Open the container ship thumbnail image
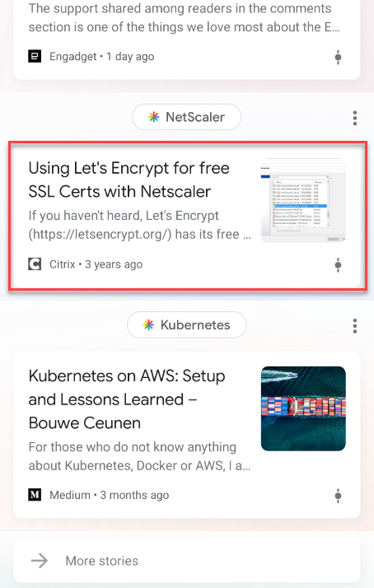Viewport: 374px width, 588px height. 303,408
